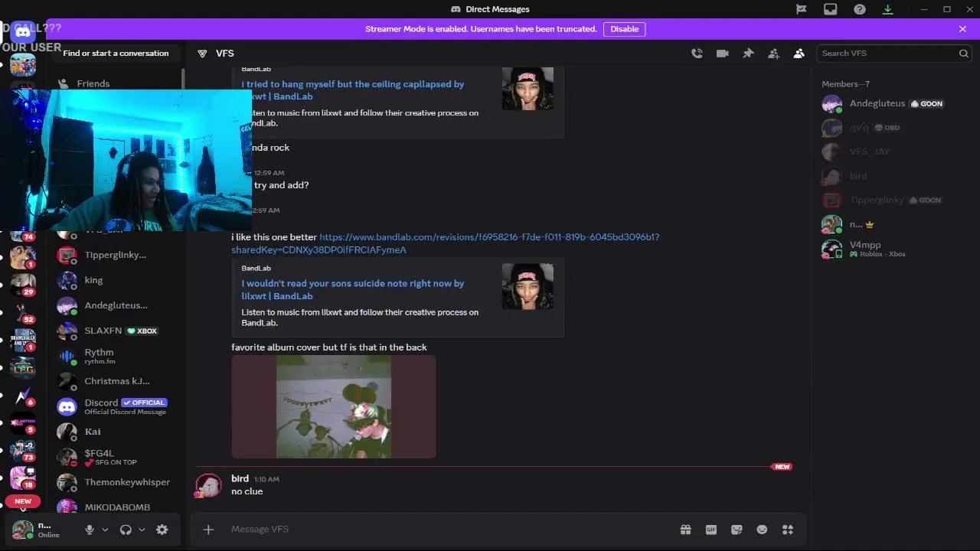Open the emoji picker
980x551 pixels.
pos(762,530)
